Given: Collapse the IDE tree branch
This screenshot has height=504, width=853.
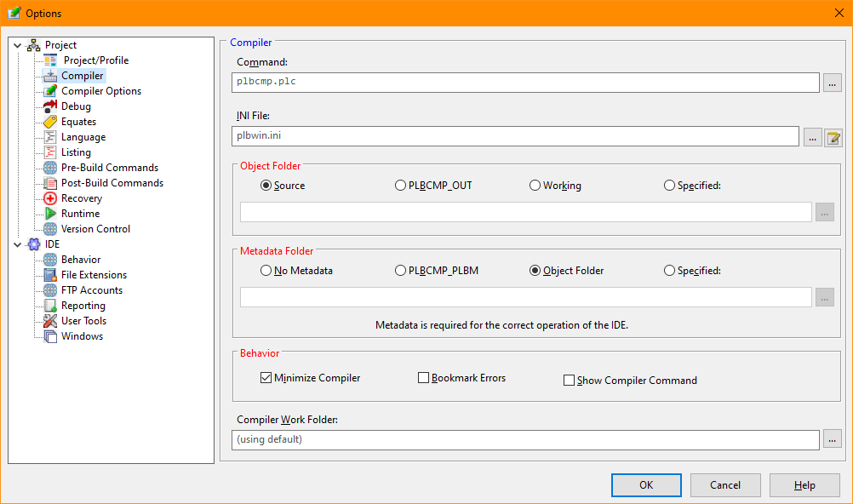Looking at the screenshot, I should click(x=17, y=243).
